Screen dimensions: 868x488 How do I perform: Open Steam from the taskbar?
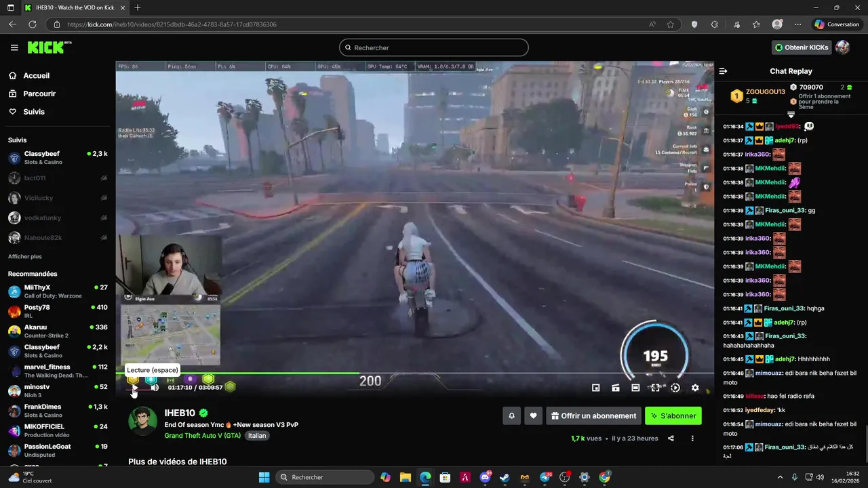tap(505, 477)
